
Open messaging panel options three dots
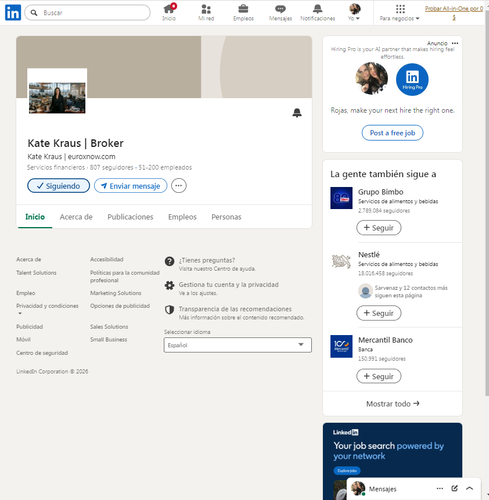[440, 488]
